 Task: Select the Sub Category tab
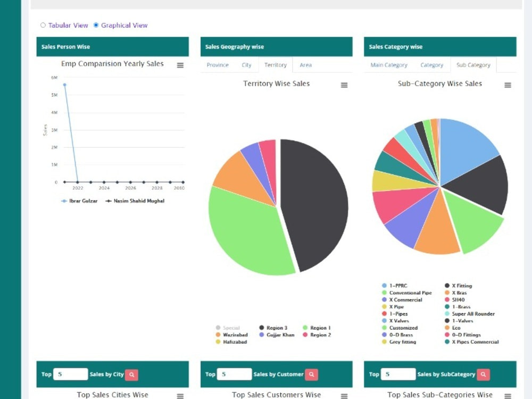pos(473,65)
